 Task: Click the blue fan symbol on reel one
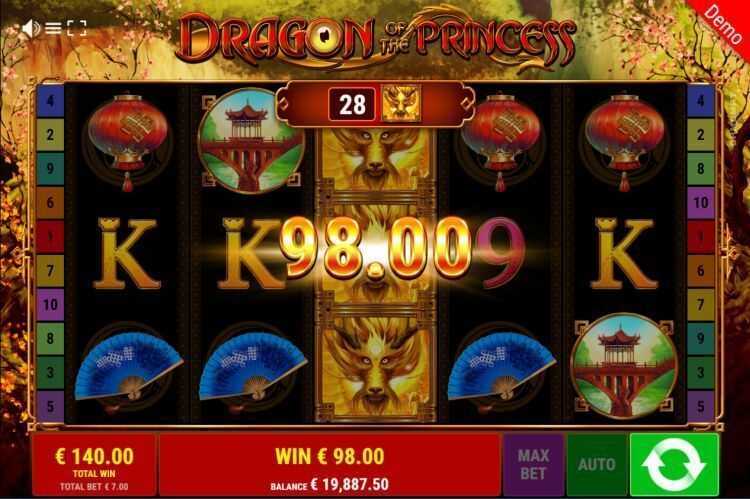127,366
